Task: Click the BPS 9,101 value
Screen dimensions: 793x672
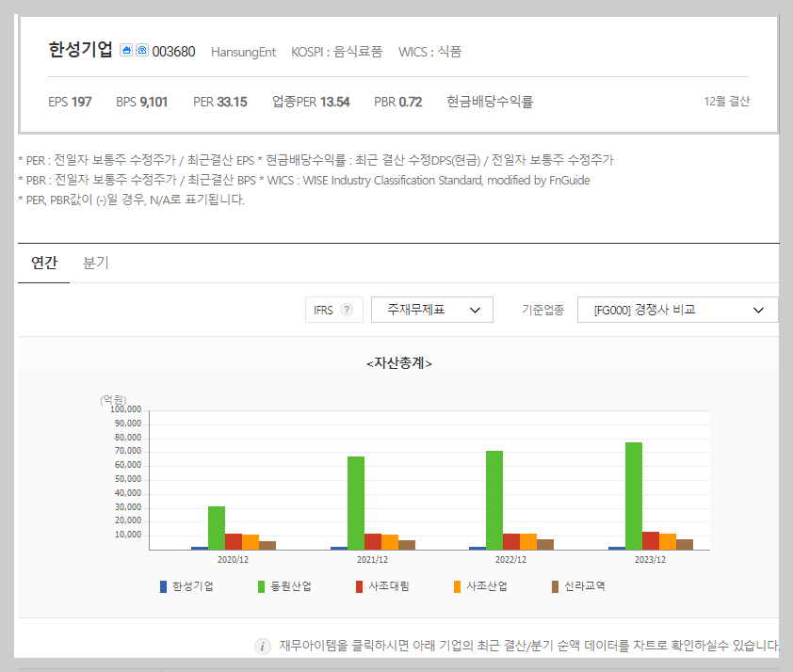Action: pyautogui.click(x=141, y=102)
